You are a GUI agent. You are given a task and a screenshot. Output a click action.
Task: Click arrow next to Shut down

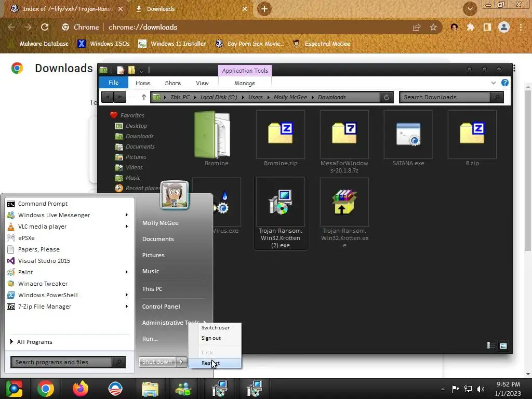pyautogui.click(x=181, y=362)
